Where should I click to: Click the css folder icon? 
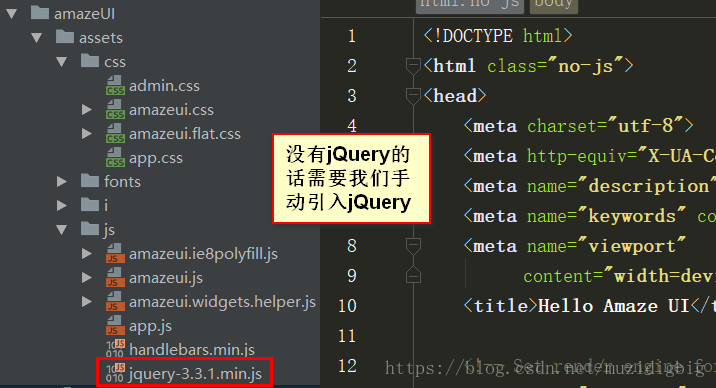coord(90,60)
